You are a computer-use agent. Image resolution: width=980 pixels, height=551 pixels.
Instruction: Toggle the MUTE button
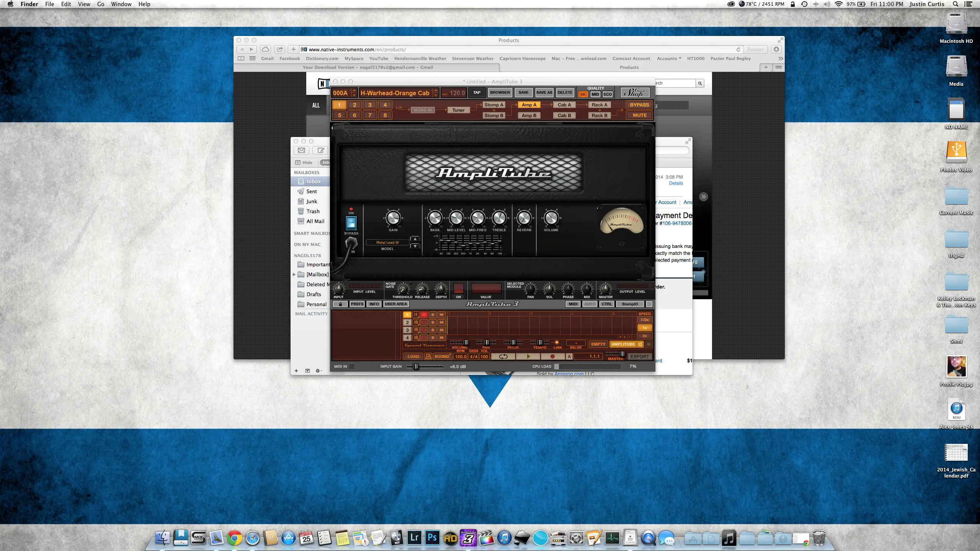639,115
